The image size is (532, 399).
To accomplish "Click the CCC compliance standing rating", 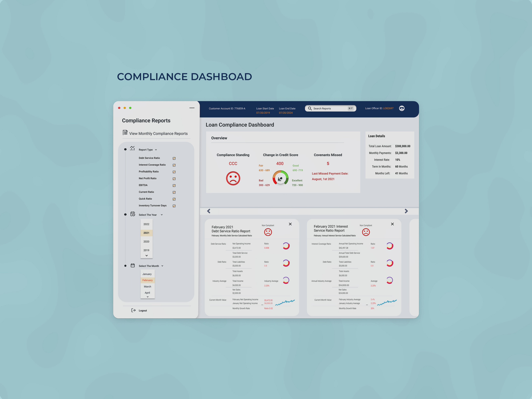I will [x=233, y=163].
